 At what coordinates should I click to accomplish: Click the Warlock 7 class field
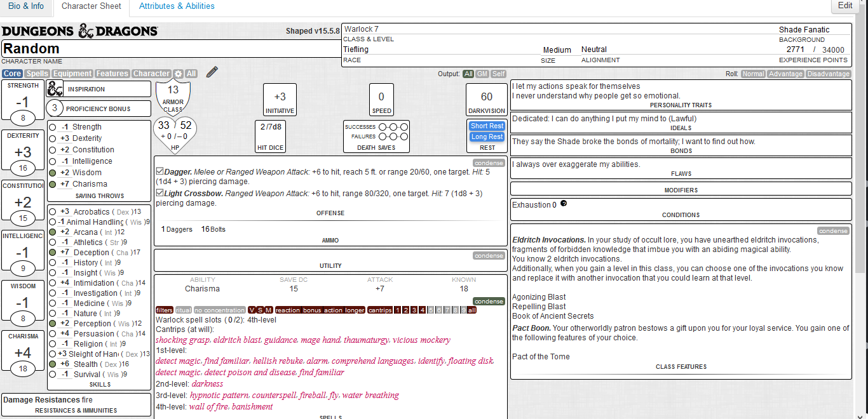coord(559,29)
